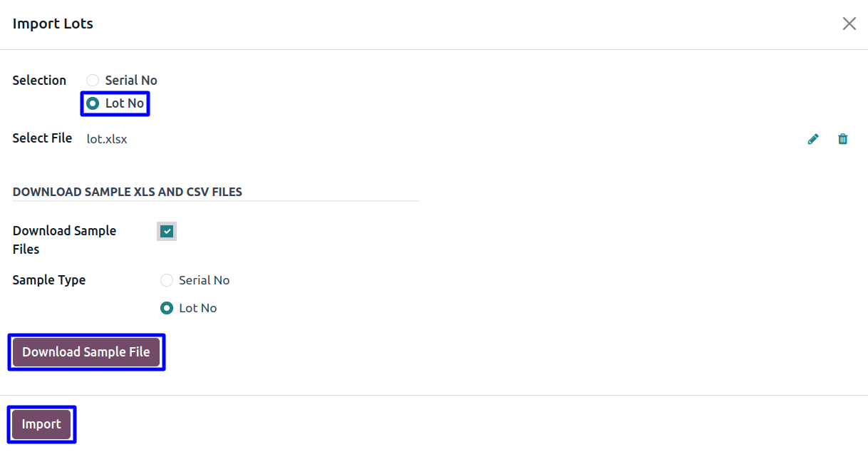Viewport: 868px width, 452px height.
Task: Click the Sample Type field label
Action: 49,280
